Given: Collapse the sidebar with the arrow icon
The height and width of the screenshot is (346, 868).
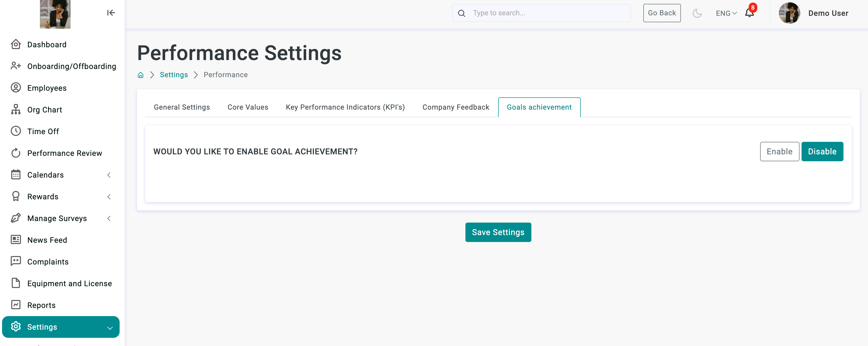Looking at the screenshot, I should [111, 13].
